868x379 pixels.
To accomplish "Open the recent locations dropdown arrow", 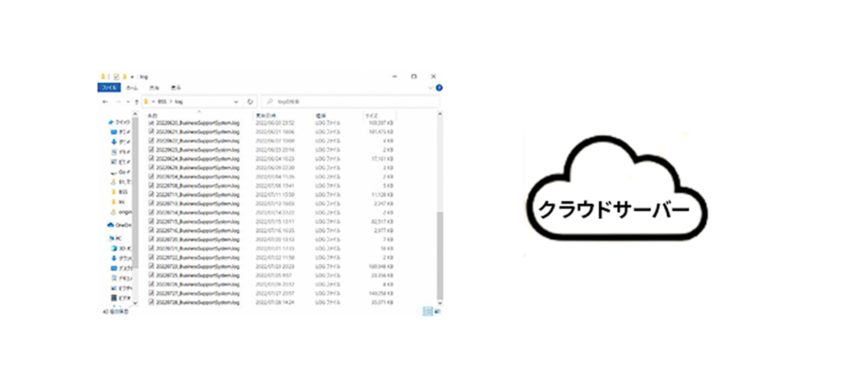I will click(128, 102).
